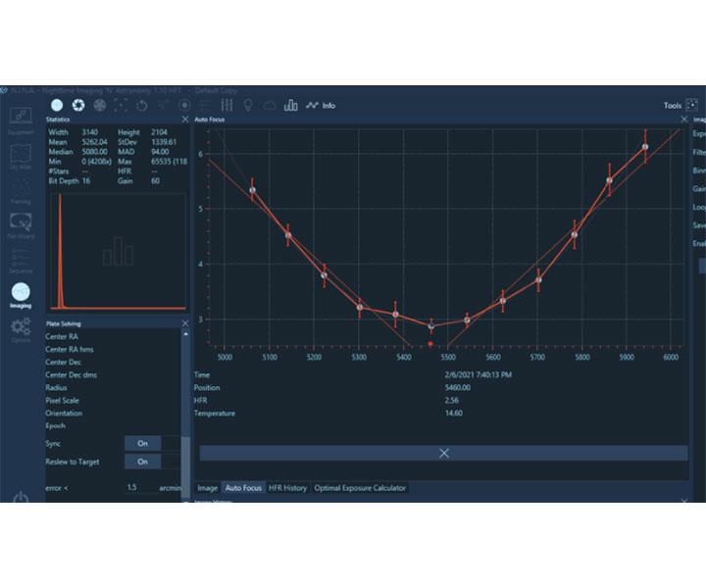Screen dimensions: 706x588
Task: Click the statistics bar chart toolbar icon
Action: coord(290,105)
